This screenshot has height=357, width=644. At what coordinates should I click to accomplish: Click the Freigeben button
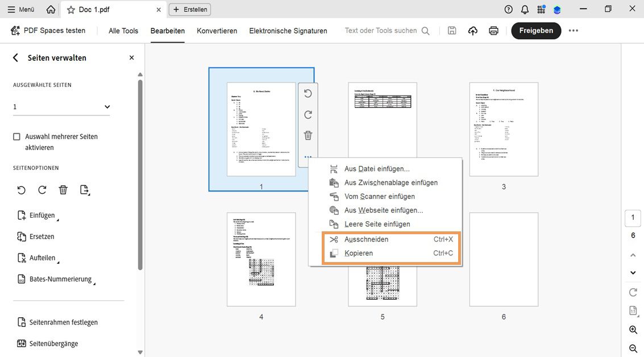[x=536, y=30]
